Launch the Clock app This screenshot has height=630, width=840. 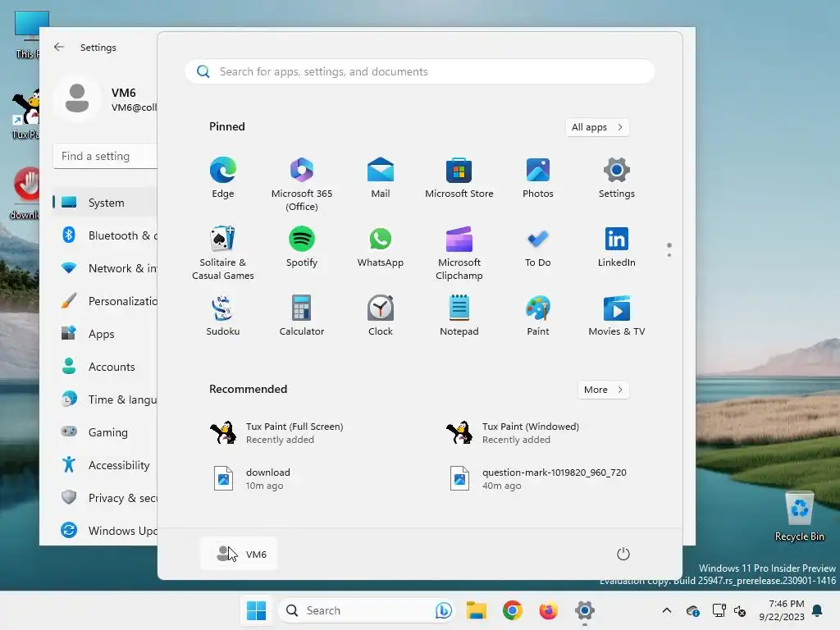pyautogui.click(x=381, y=316)
